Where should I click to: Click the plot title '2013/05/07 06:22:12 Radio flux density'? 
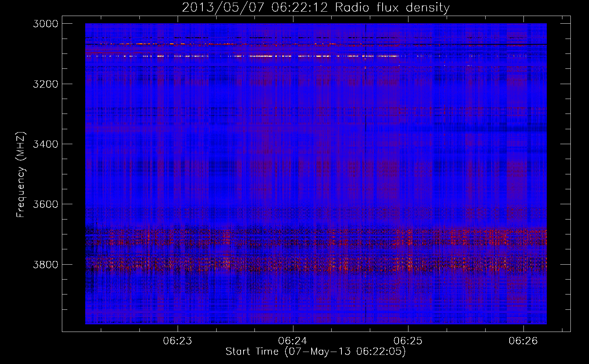click(x=316, y=7)
